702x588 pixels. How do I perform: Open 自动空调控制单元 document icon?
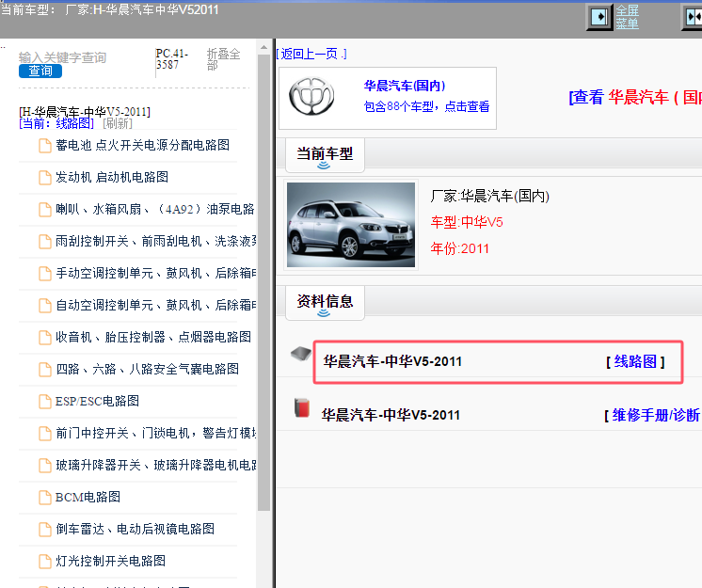(x=45, y=306)
